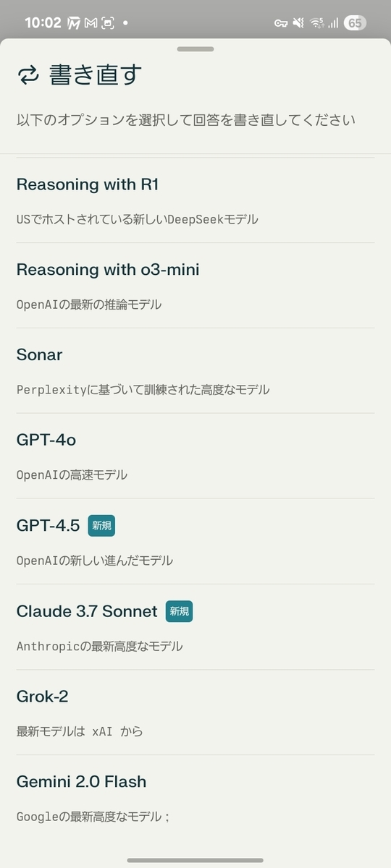Tap the VPN key icon in status bar
This screenshot has width=391, height=868.
click(281, 23)
